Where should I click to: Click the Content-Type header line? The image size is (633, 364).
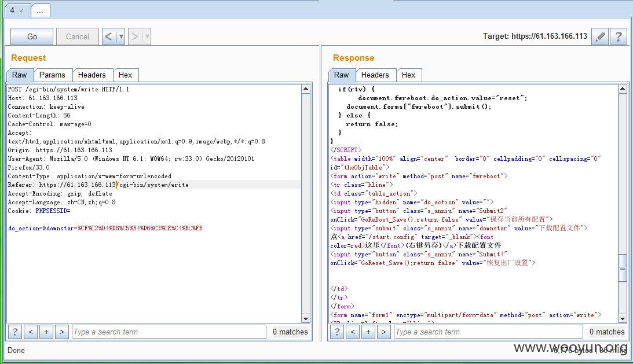(x=90, y=176)
